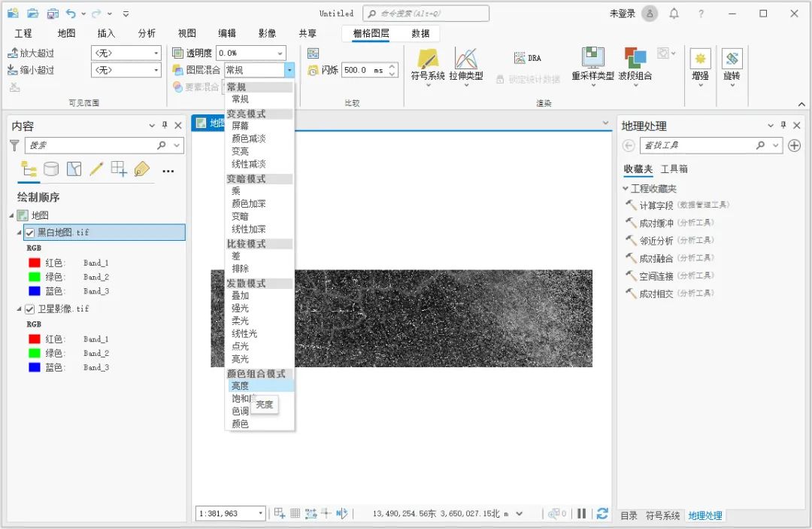Enable the DRA dynamic range adjustment icon
This screenshot has width=812, height=529.
pyautogui.click(x=521, y=56)
